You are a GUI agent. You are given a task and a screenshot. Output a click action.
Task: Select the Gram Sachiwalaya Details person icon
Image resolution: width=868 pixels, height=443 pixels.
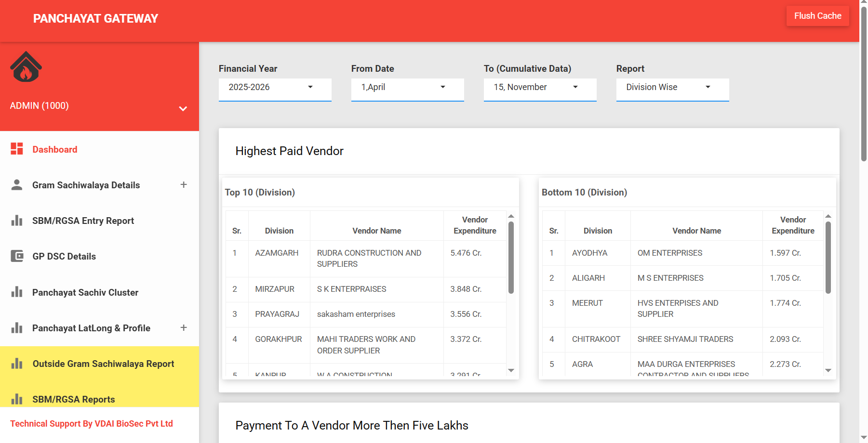click(x=17, y=185)
